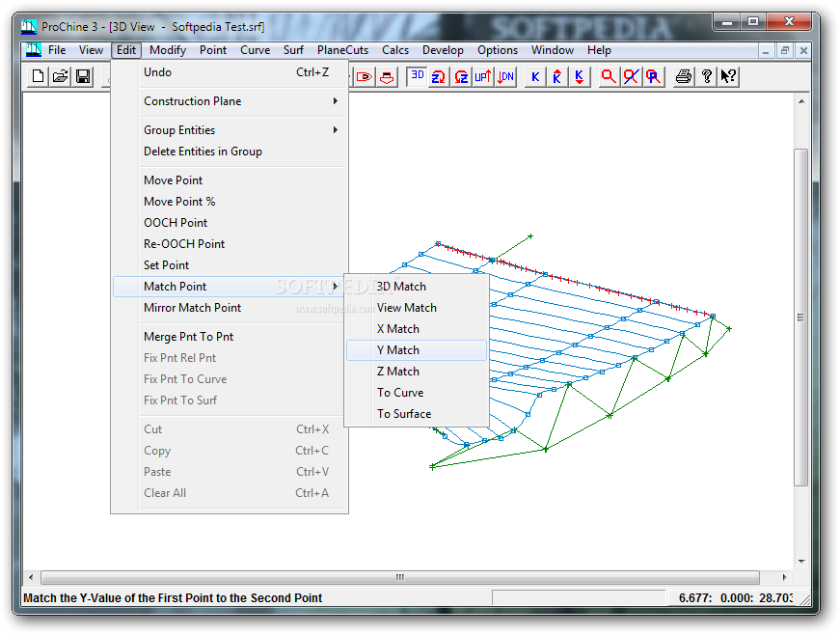The image size is (840, 635).
Task: Click the question mark About icon
Action: 707,76
